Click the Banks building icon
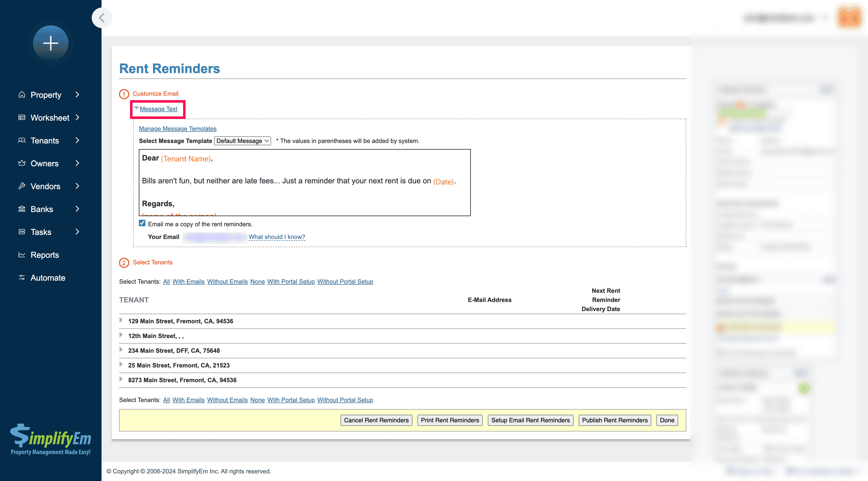This screenshot has width=868, height=481. (22, 209)
